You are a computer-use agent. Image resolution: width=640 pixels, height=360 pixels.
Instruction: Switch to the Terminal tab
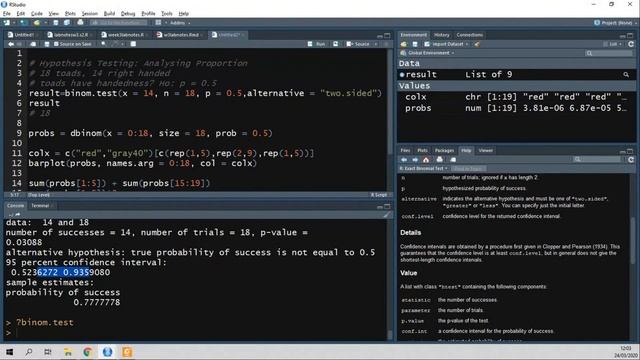[x=40, y=206]
